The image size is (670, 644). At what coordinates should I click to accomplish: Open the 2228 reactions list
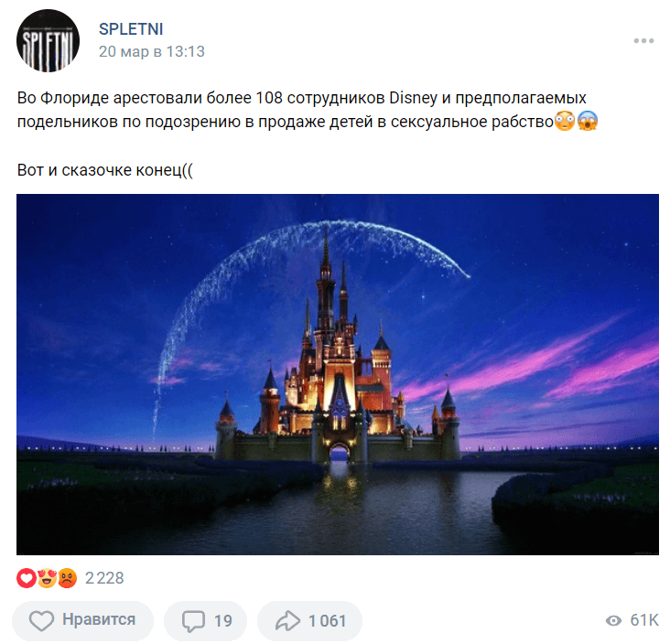[x=104, y=578]
